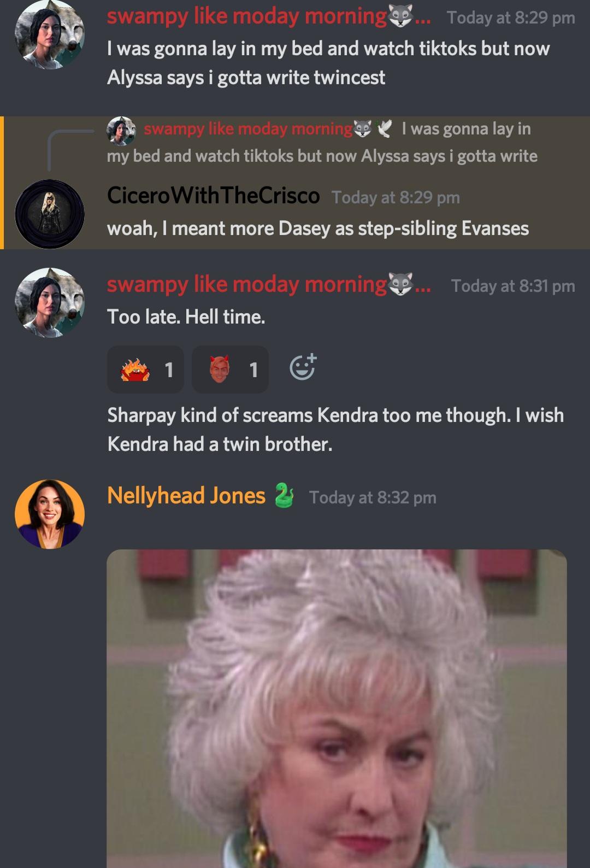Click the small avatar in the reply preview
The width and height of the screenshot is (590, 868).
point(121,131)
